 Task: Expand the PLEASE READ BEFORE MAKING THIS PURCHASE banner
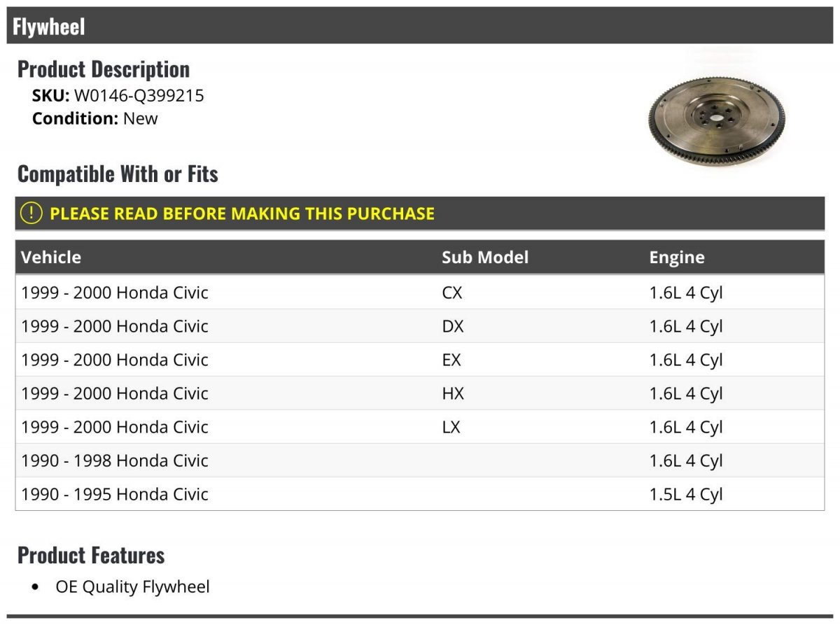click(x=420, y=213)
